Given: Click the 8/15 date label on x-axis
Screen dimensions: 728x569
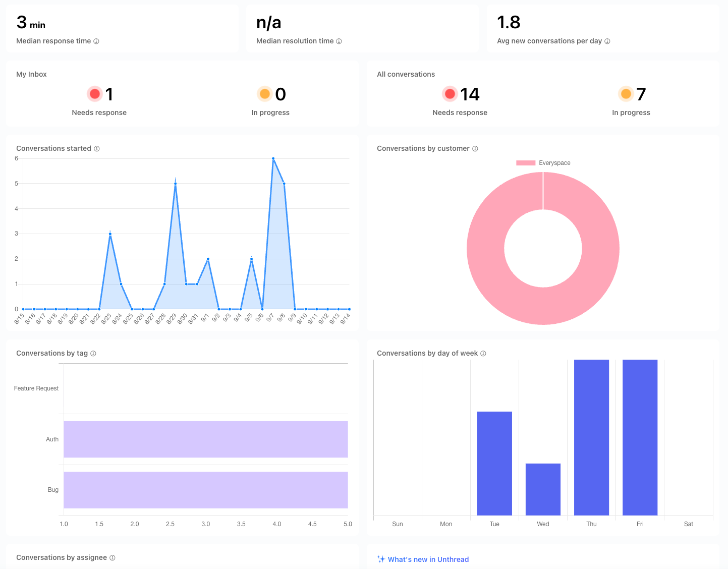Looking at the screenshot, I should click(x=19, y=319).
